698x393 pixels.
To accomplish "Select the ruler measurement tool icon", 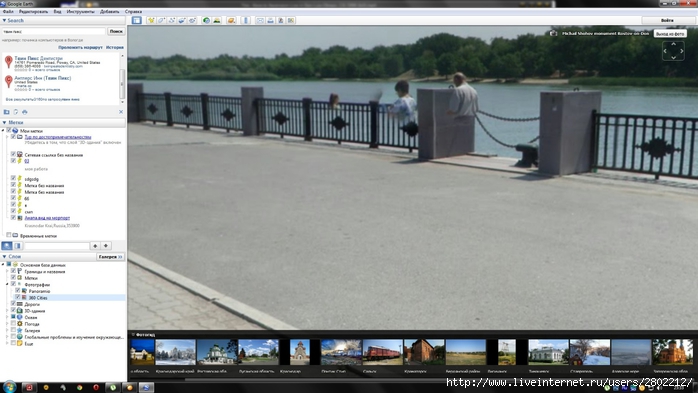I will (x=246, y=20).
